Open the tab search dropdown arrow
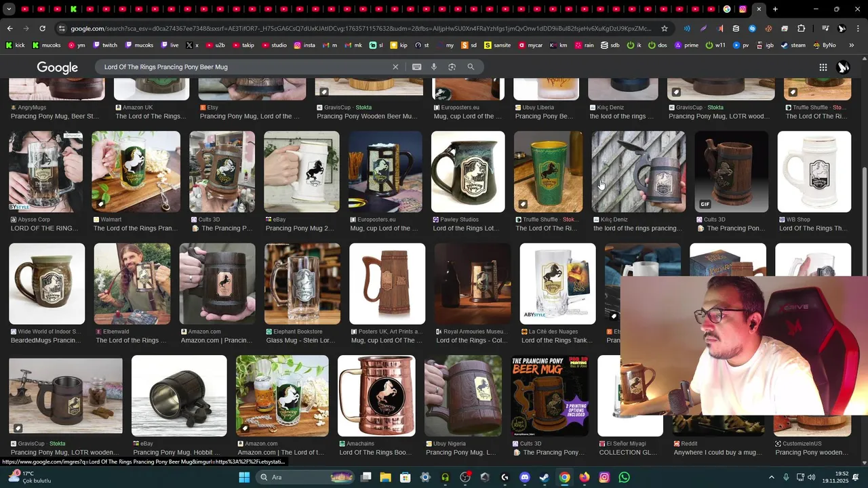Image resolution: width=868 pixels, height=488 pixels. coord(9,9)
